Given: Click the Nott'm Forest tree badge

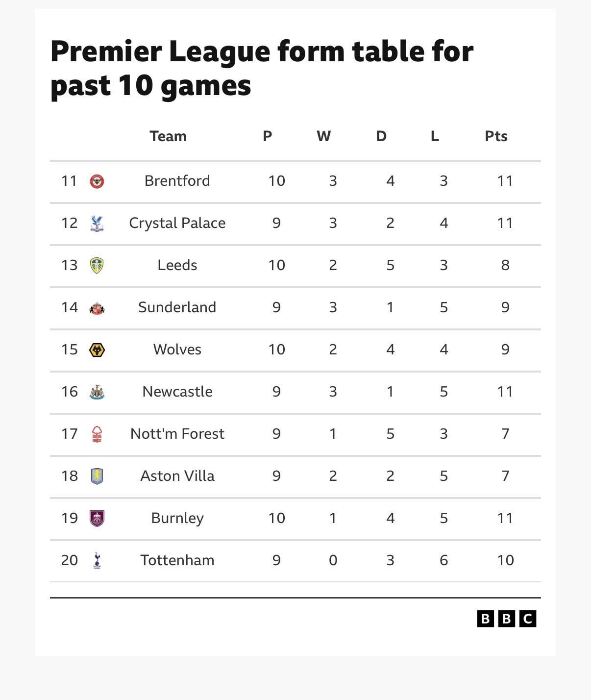Looking at the screenshot, I should point(97,434).
